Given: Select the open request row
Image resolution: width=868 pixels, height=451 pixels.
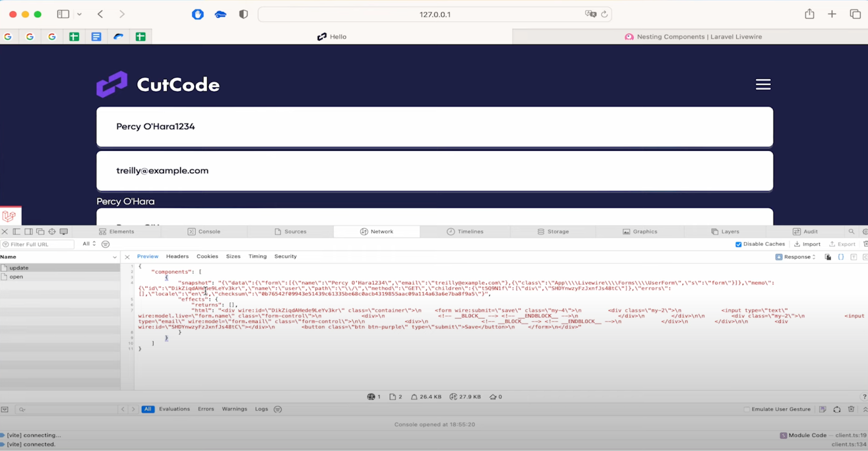Looking at the screenshot, I should click(x=60, y=277).
